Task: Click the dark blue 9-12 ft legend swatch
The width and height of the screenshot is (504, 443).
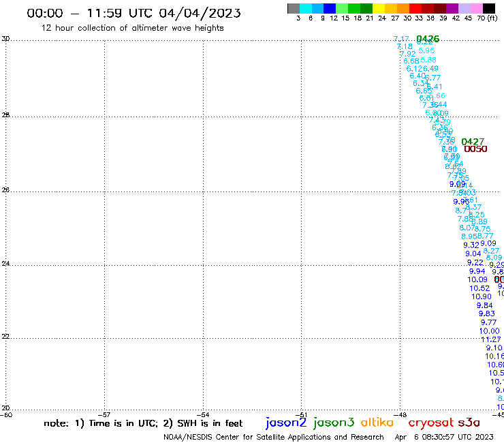Action: [x=330, y=8]
